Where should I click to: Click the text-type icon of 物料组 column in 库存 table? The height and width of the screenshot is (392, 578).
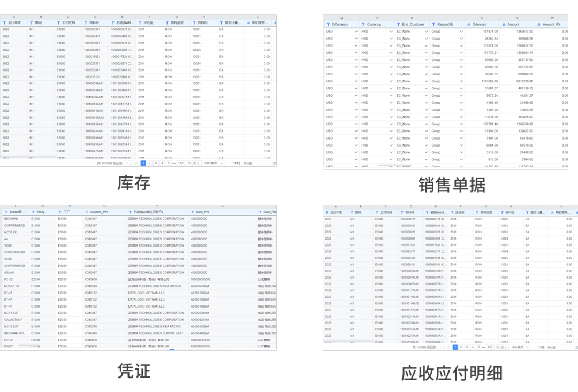194,23
